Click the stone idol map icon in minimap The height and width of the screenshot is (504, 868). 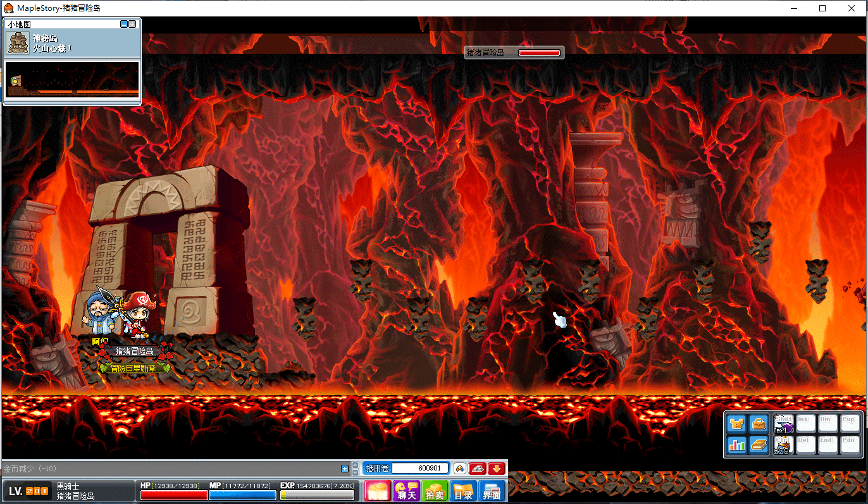pyautogui.click(x=17, y=42)
